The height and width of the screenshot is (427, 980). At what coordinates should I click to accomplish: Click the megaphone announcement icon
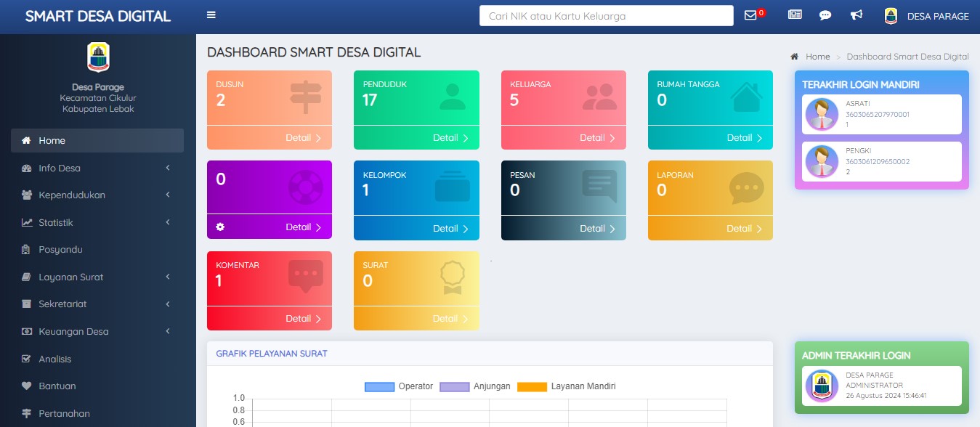(857, 15)
